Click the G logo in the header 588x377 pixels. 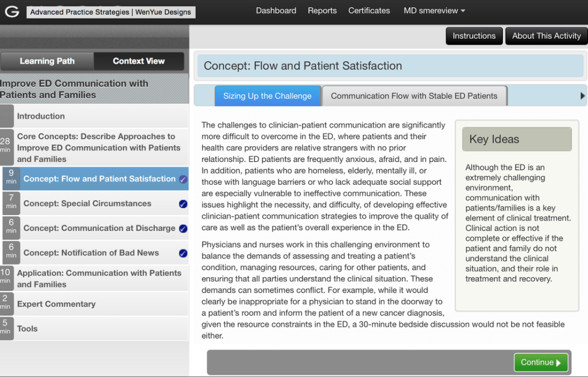pos(11,11)
